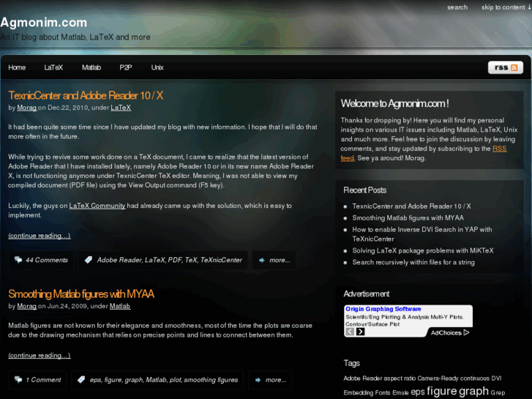This screenshot has height=399, width=532.
Task: Click the Matlab category under second post
Action: (120, 306)
